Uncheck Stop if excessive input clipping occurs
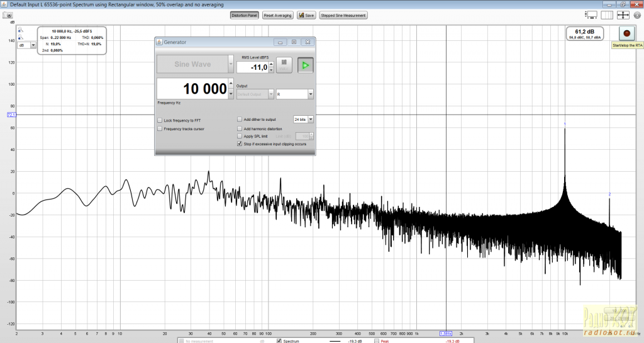The image size is (644, 343). click(x=240, y=143)
